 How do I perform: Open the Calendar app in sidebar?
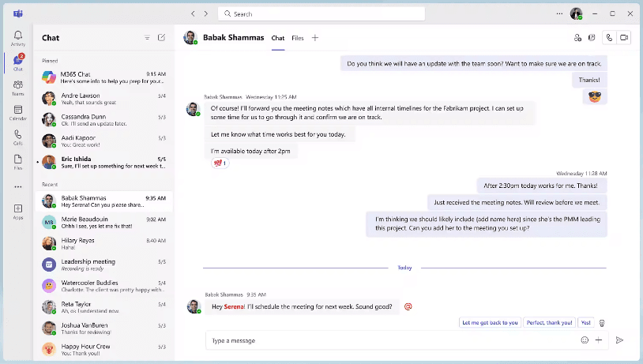click(x=17, y=111)
